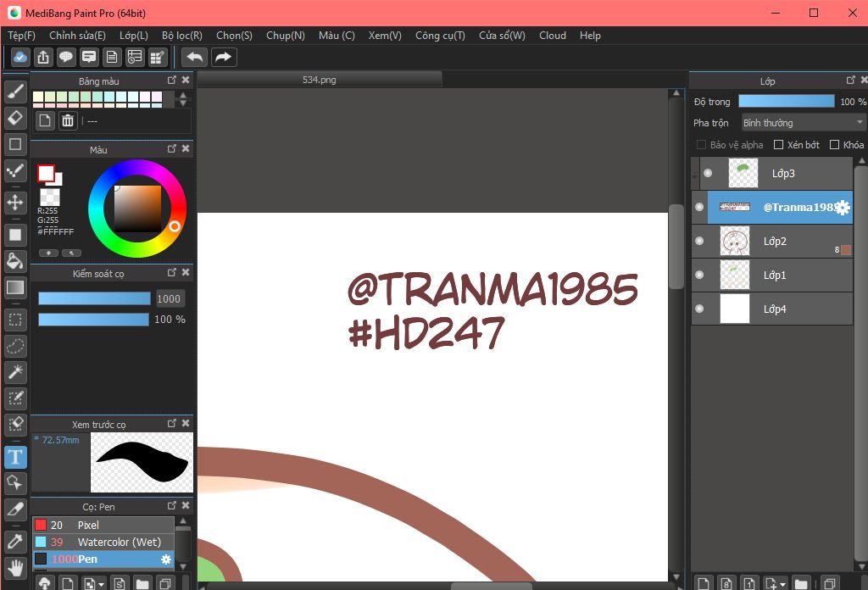Image resolution: width=868 pixels, height=590 pixels.
Task: Adjust the Độ trong opacity slider
Action: tap(786, 101)
